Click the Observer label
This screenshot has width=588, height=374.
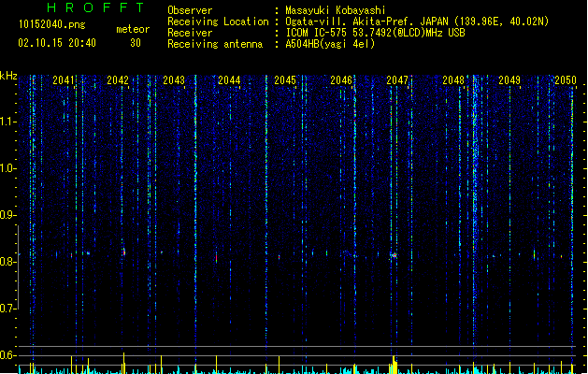(x=190, y=10)
